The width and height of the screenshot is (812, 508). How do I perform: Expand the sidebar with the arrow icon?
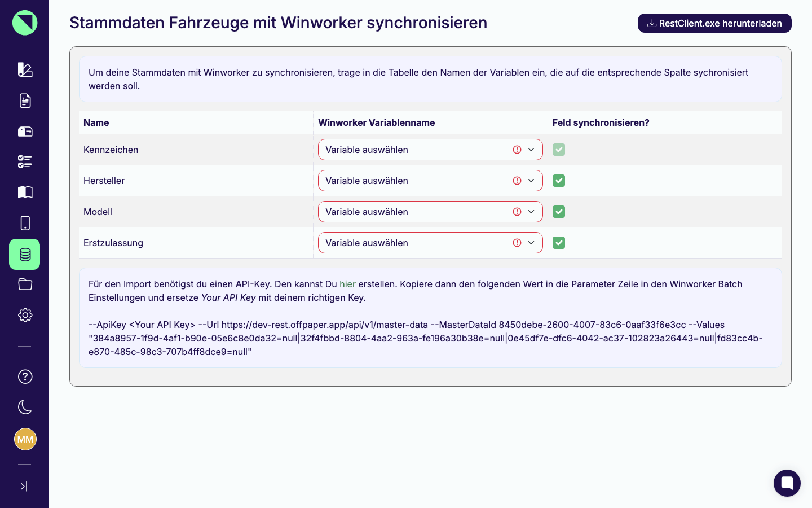pyautogui.click(x=24, y=486)
